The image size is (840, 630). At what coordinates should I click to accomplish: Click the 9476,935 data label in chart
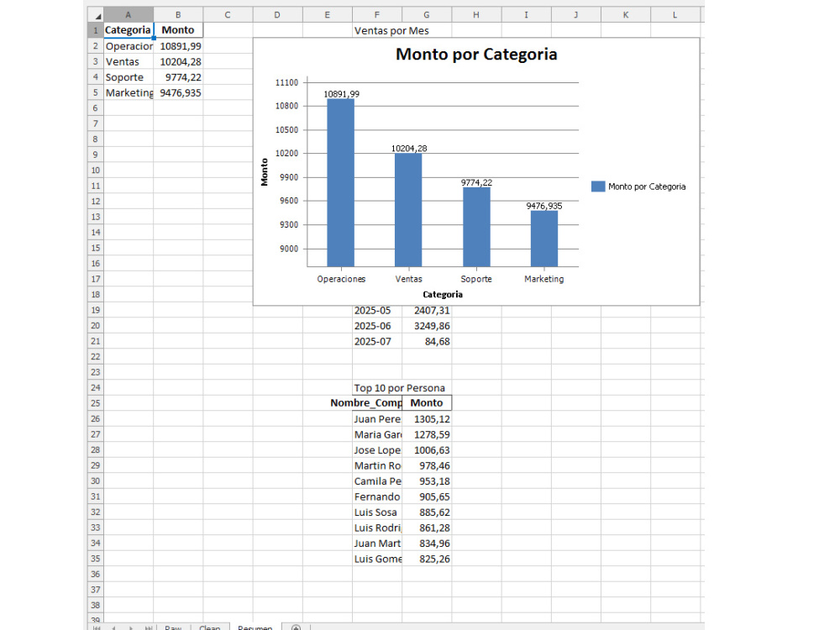pos(544,206)
